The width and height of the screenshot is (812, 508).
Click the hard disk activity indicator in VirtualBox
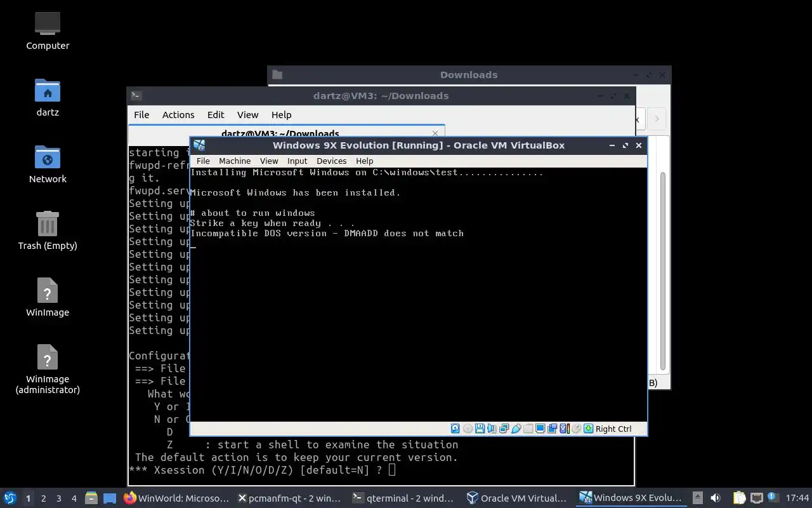[x=455, y=429]
